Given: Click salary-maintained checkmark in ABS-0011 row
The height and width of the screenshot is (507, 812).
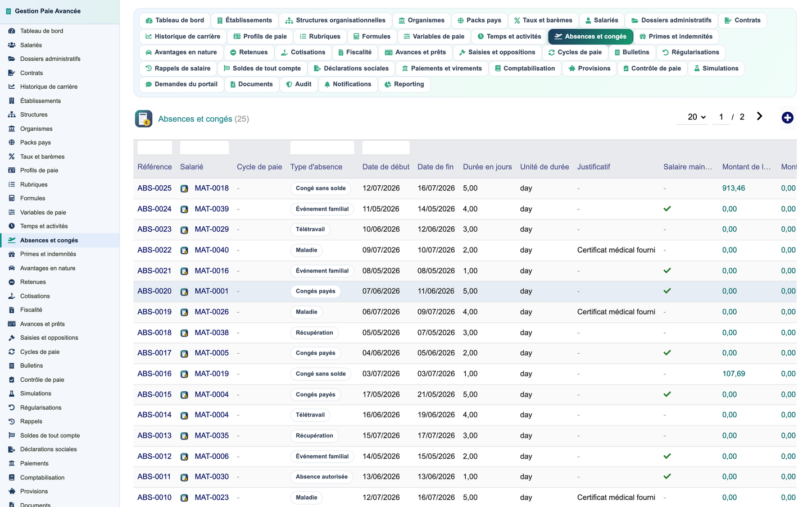Looking at the screenshot, I should (x=667, y=477).
